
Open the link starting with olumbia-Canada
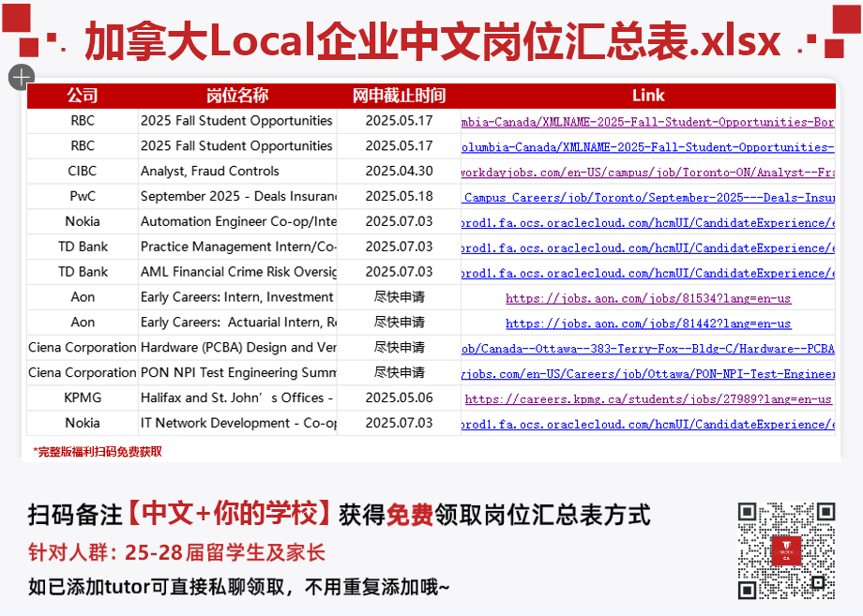pos(648,147)
